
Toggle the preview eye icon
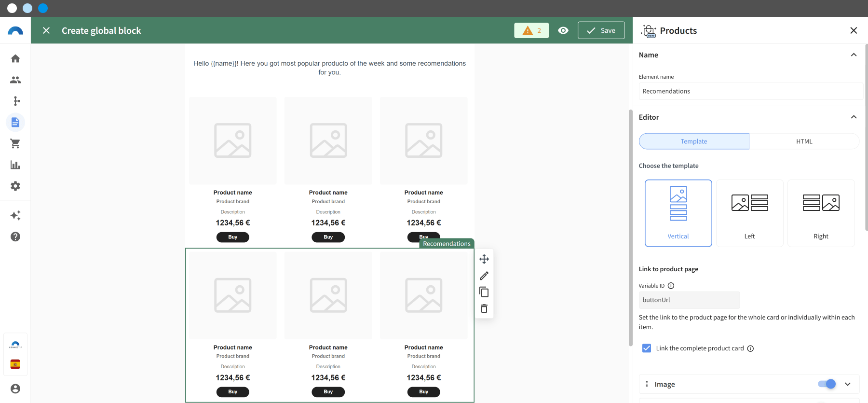pyautogui.click(x=563, y=30)
